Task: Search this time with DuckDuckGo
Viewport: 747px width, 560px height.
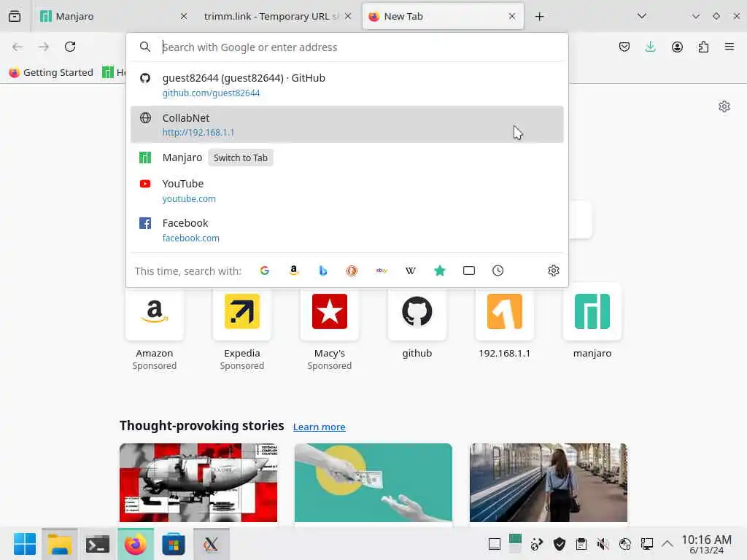Action: [352, 271]
